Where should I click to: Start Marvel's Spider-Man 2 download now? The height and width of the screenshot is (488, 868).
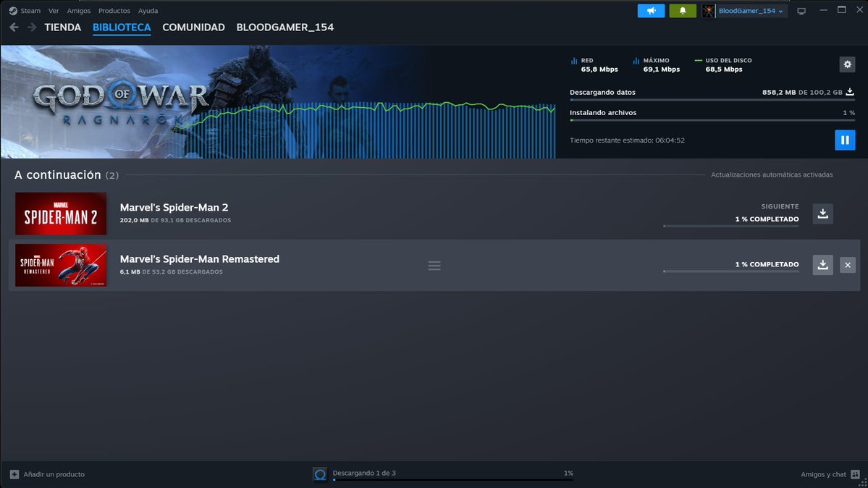point(822,214)
